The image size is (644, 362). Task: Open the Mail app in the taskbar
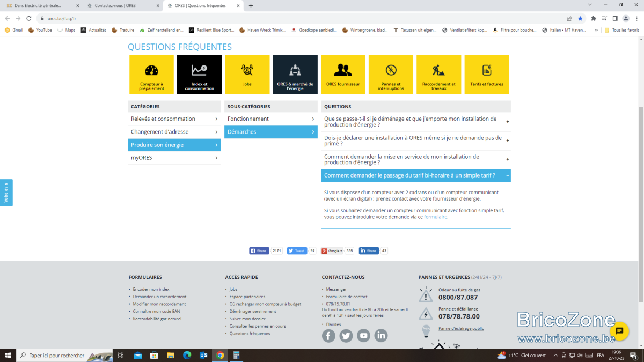pos(138,355)
